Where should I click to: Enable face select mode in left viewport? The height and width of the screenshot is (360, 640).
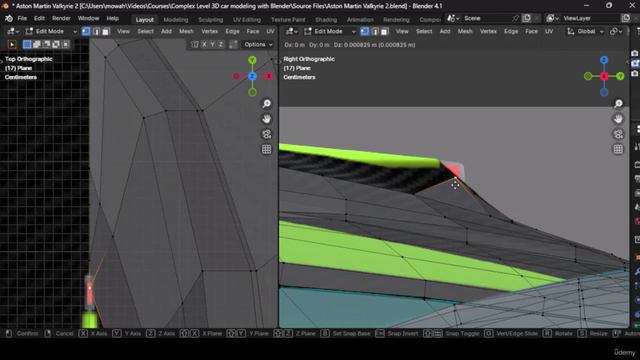tap(106, 31)
